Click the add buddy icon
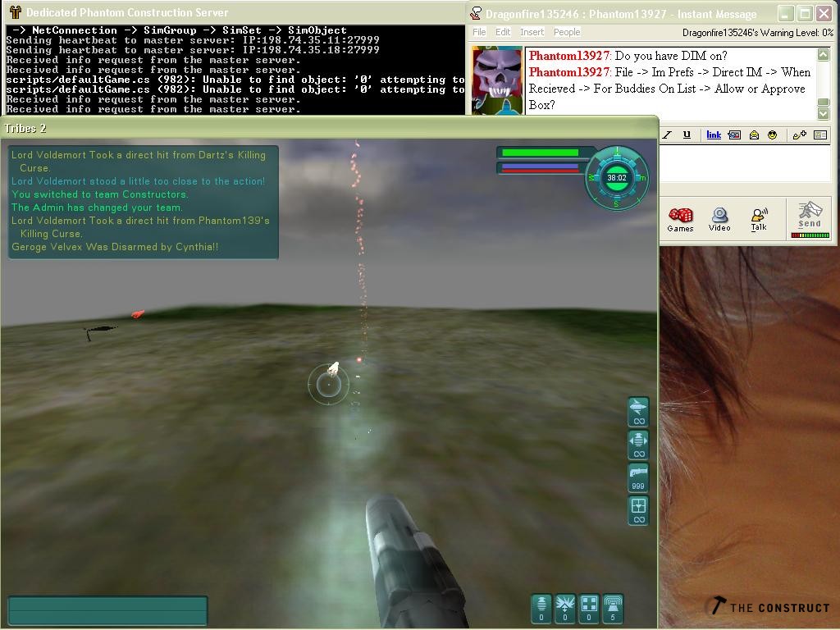Screen dimensions: 840x630 (x=800, y=135)
